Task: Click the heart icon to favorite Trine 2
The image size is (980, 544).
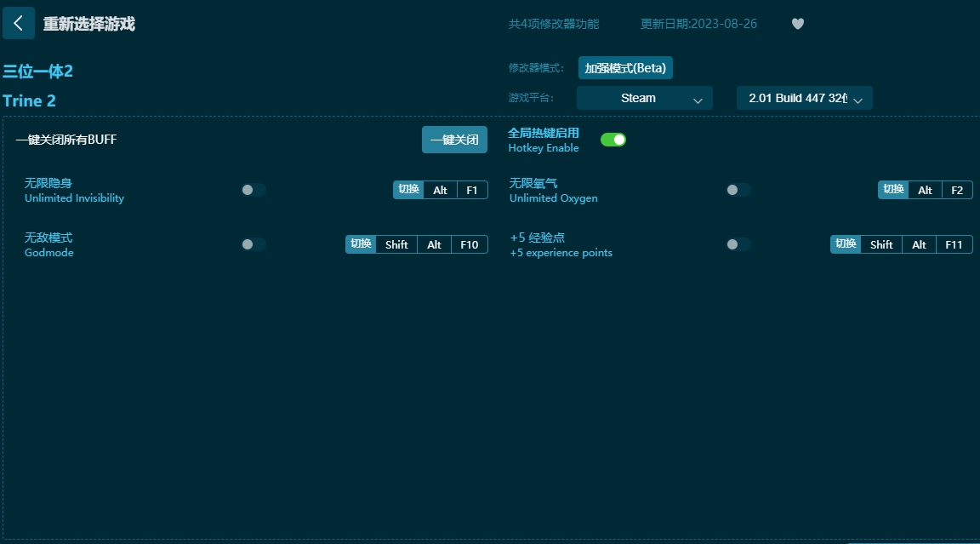Action: (x=798, y=24)
